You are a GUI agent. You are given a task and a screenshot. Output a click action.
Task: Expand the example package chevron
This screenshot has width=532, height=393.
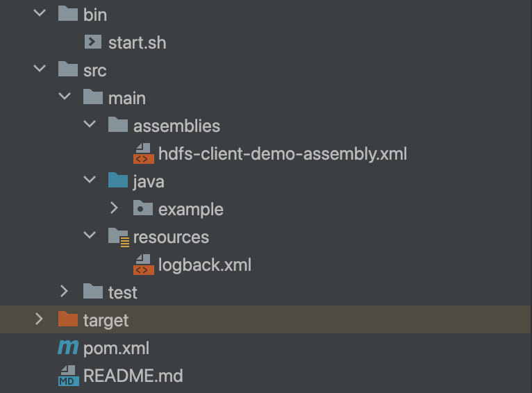point(115,208)
